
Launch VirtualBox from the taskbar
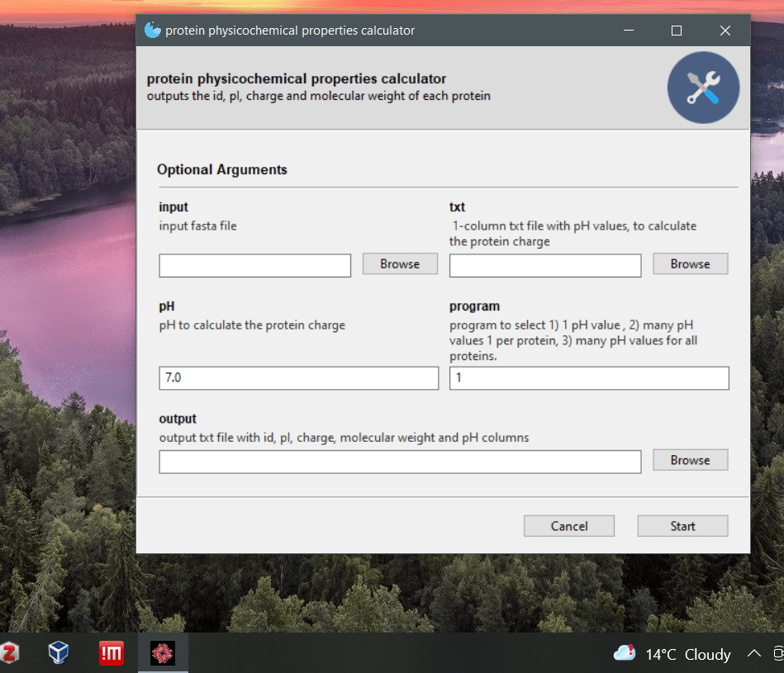[58, 652]
